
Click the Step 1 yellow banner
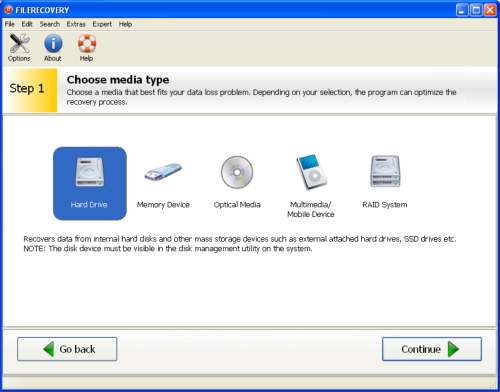pyautogui.click(x=30, y=90)
